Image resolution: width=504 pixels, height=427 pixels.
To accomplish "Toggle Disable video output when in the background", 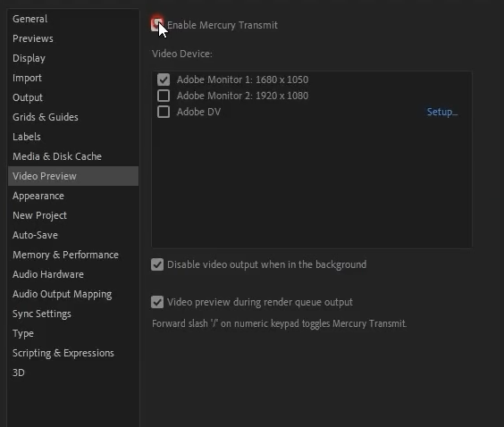I will click(157, 264).
